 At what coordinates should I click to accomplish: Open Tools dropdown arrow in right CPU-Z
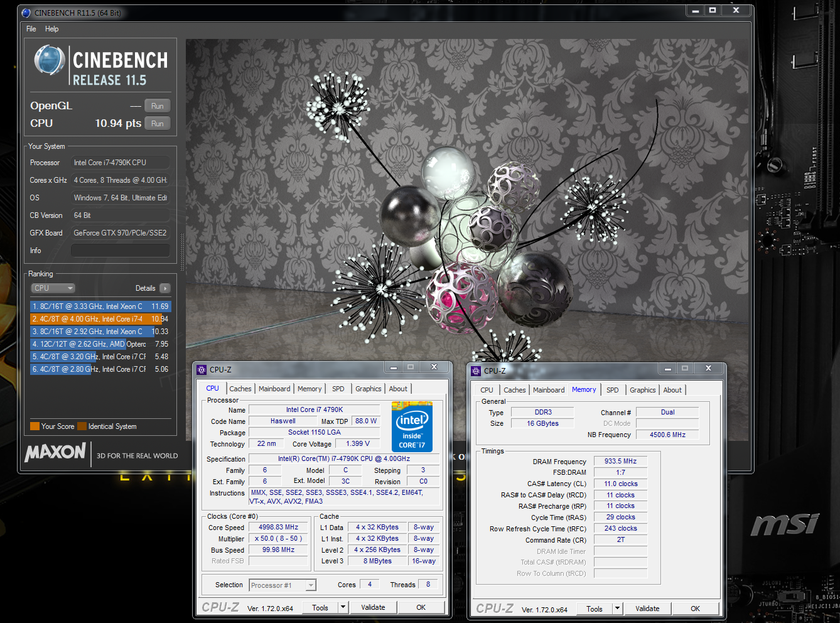[617, 609]
